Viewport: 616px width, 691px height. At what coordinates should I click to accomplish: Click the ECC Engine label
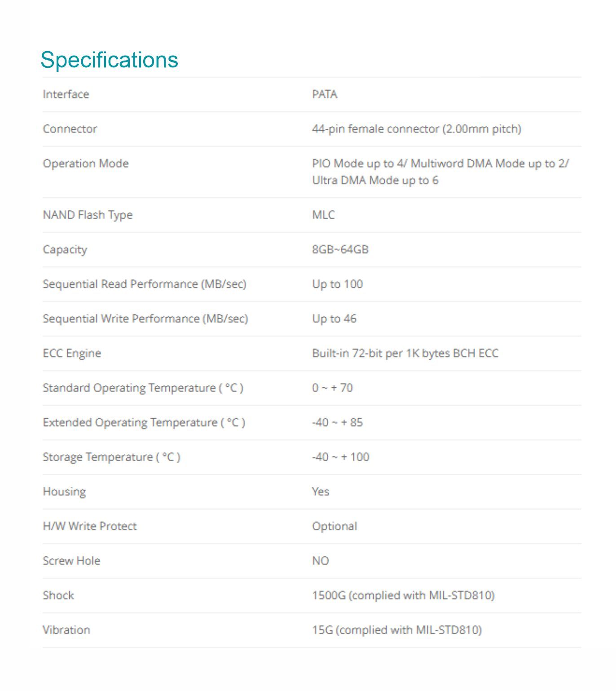[72, 353]
